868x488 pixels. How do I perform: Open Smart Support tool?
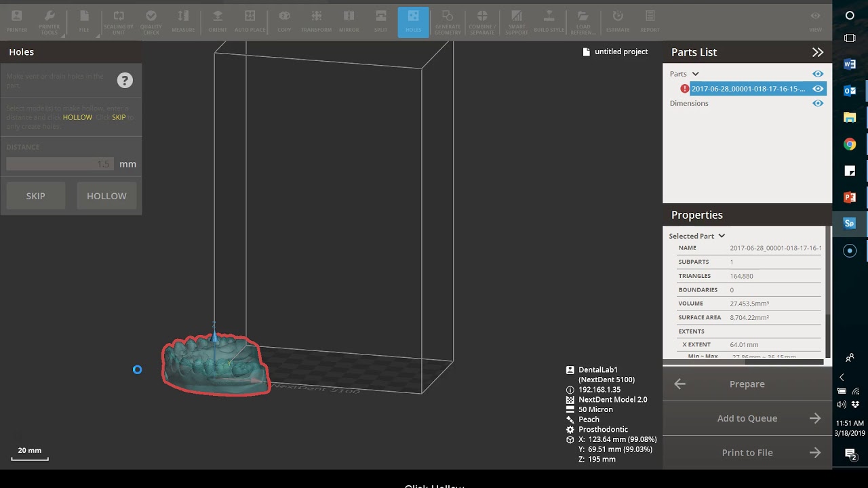click(517, 21)
